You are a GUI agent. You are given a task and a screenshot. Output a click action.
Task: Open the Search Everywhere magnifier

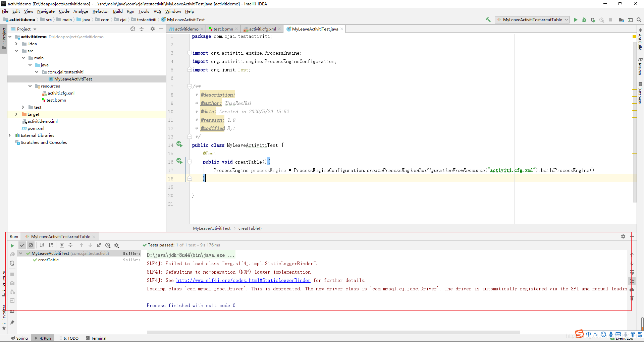[x=639, y=20]
